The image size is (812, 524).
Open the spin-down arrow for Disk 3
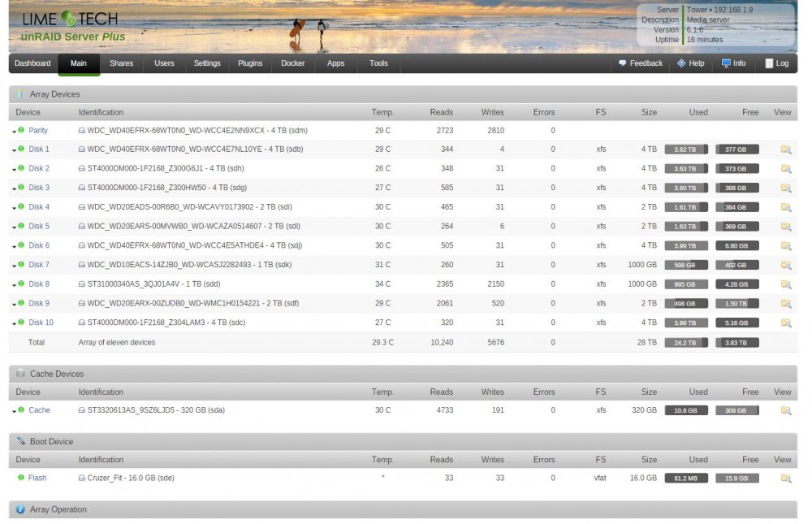click(x=14, y=189)
